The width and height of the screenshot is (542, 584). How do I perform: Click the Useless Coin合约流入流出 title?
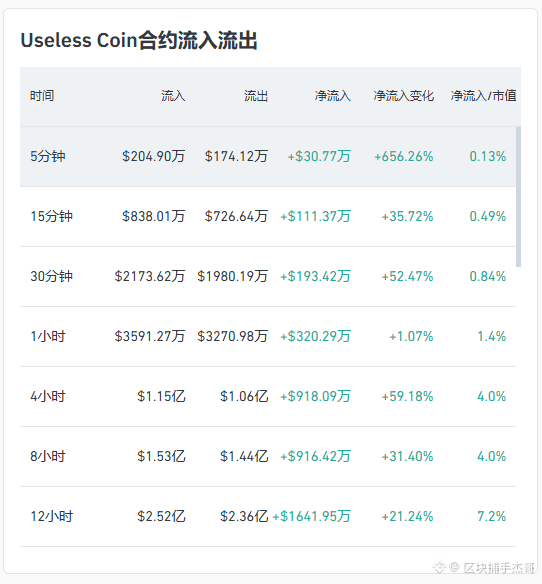point(139,40)
